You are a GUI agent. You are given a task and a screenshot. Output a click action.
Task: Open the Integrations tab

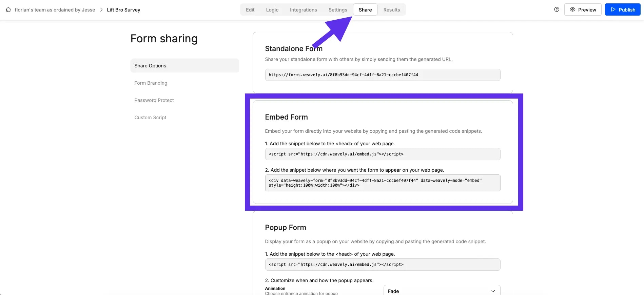303,9
